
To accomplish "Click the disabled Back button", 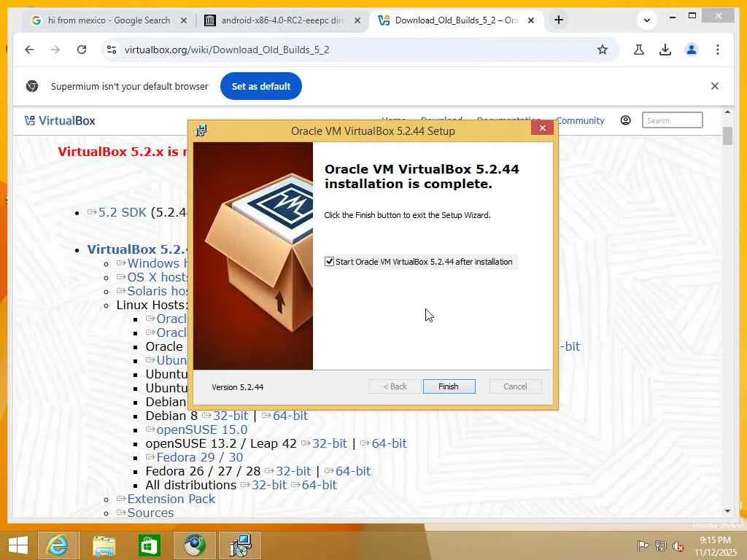I will (395, 386).
